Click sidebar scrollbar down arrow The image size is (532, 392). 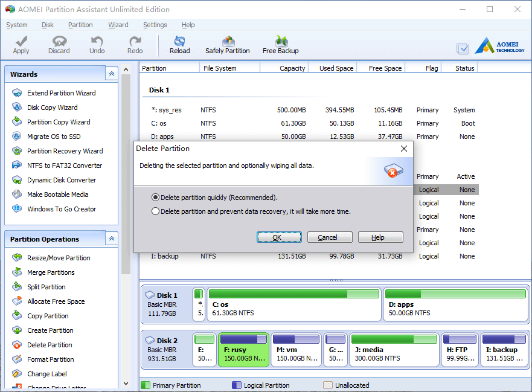(126, 384)
